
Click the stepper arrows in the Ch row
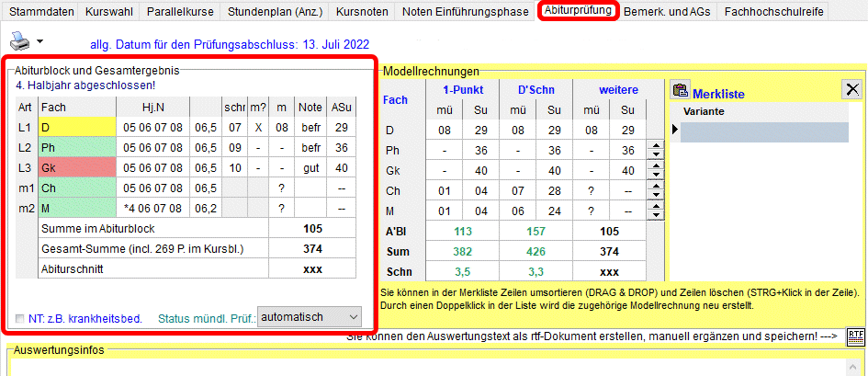[656, 190]
